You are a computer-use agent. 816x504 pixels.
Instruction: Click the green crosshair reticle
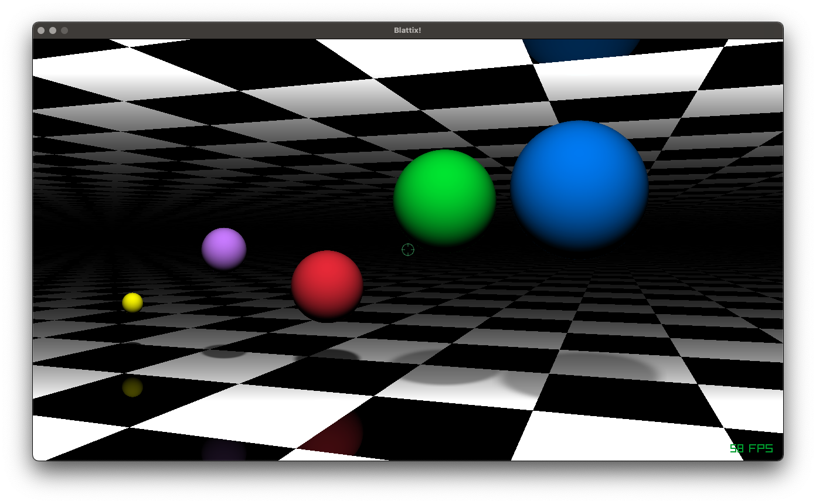click(x=408, y=250)
